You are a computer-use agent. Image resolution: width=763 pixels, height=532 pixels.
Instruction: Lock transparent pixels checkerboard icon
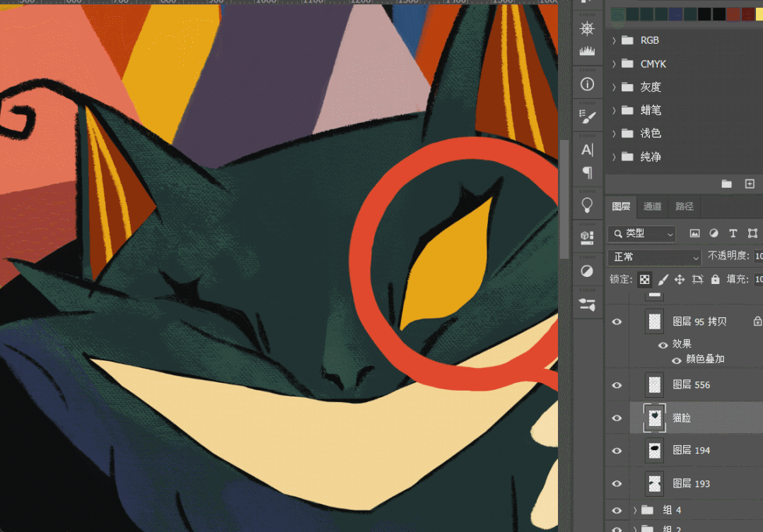tap(645, 279)
